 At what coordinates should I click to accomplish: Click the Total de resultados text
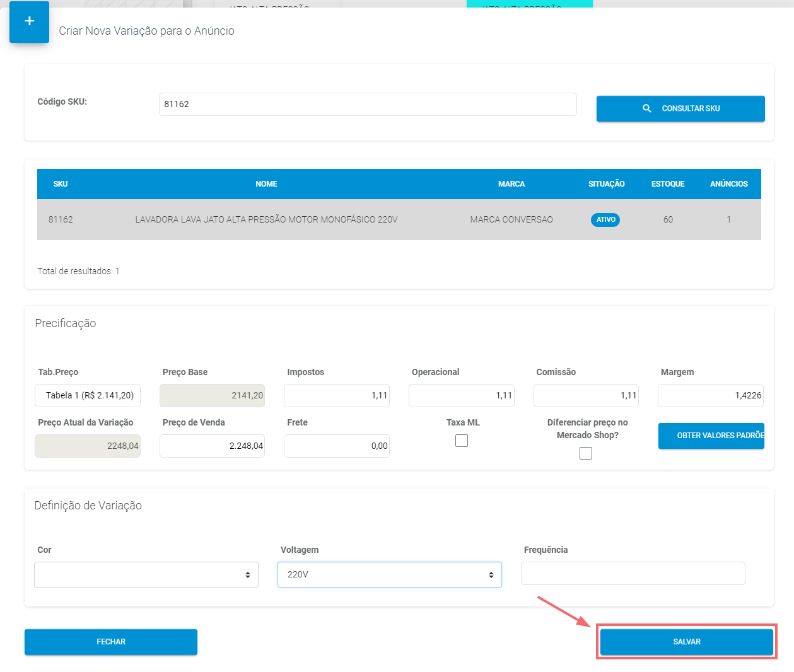pyautogui.click(x=78, y=271)
